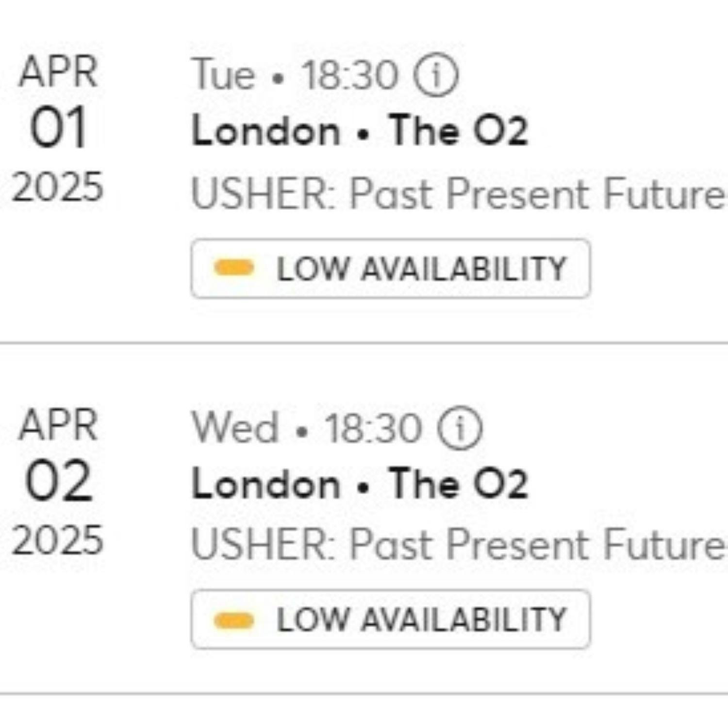The width and height of the screenshot is (728, 728).
Task: Click the yellow availability indicator for April 1
Action: (x=234, y=268)
